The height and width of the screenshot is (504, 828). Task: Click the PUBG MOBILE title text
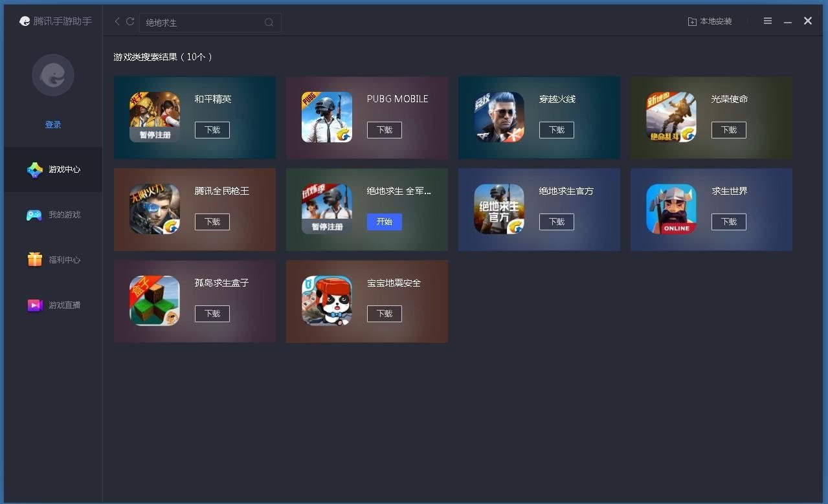397,99
